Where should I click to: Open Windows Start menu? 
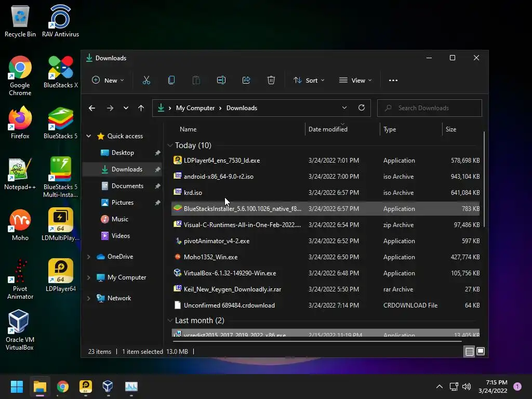coord(17,387)
